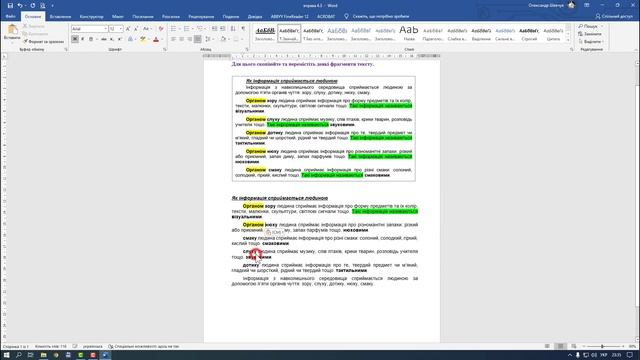The image size is (640, 360).
Task: Click the Tell me search box
Action: [x=376, y=17]
